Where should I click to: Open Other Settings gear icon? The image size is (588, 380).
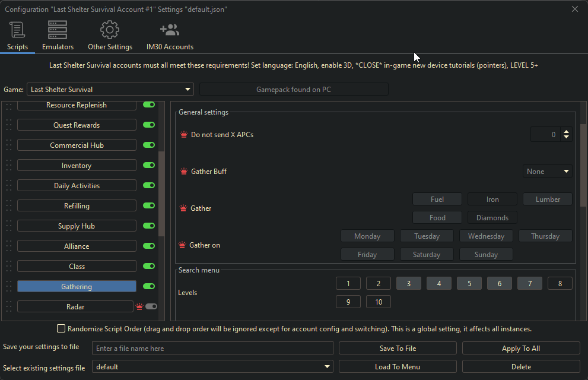110,30
